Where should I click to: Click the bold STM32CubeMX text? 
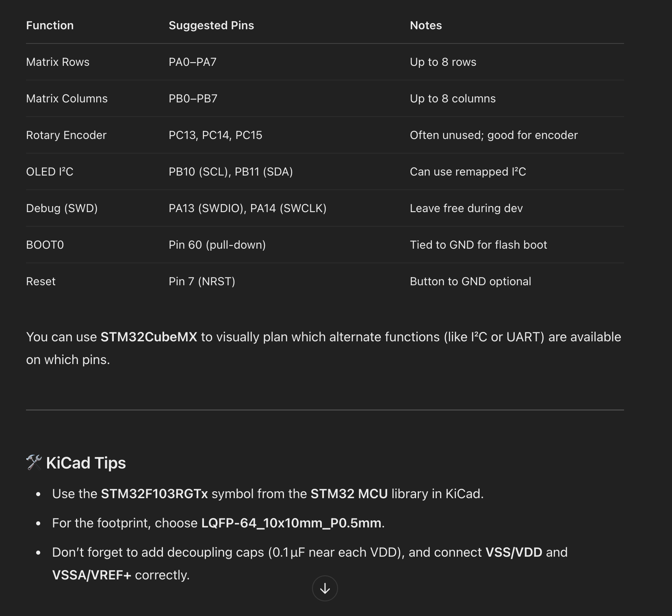[149, 337]
